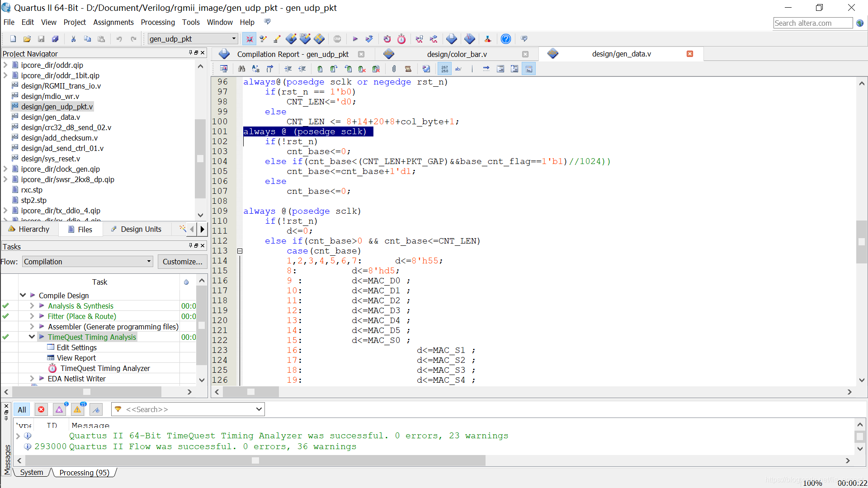Click the Open file folder icon
The image size is (868, 488).
(x=27, y=39)
